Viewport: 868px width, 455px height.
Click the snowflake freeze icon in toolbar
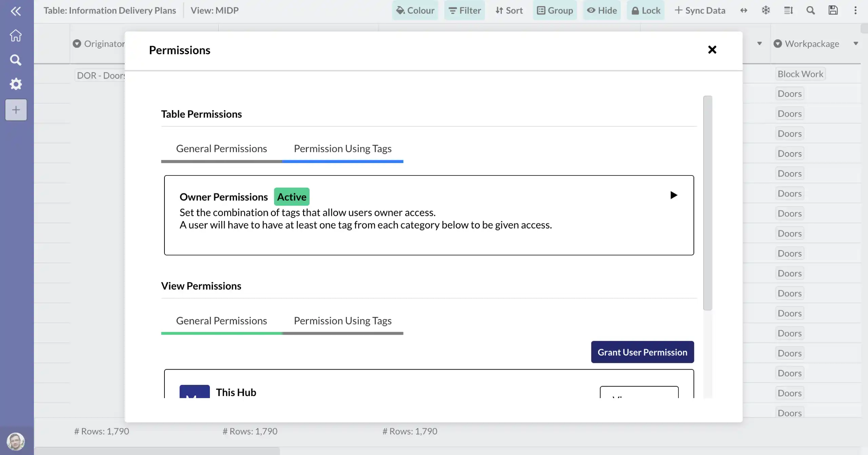766,10
